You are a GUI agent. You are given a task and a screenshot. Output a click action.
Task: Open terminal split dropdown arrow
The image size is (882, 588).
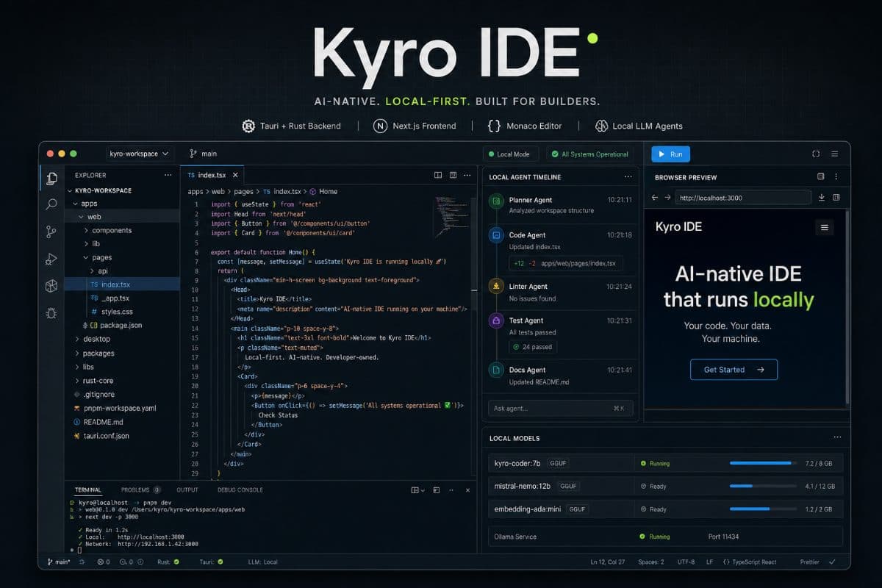pyautogui.click(x=423, y=490)
